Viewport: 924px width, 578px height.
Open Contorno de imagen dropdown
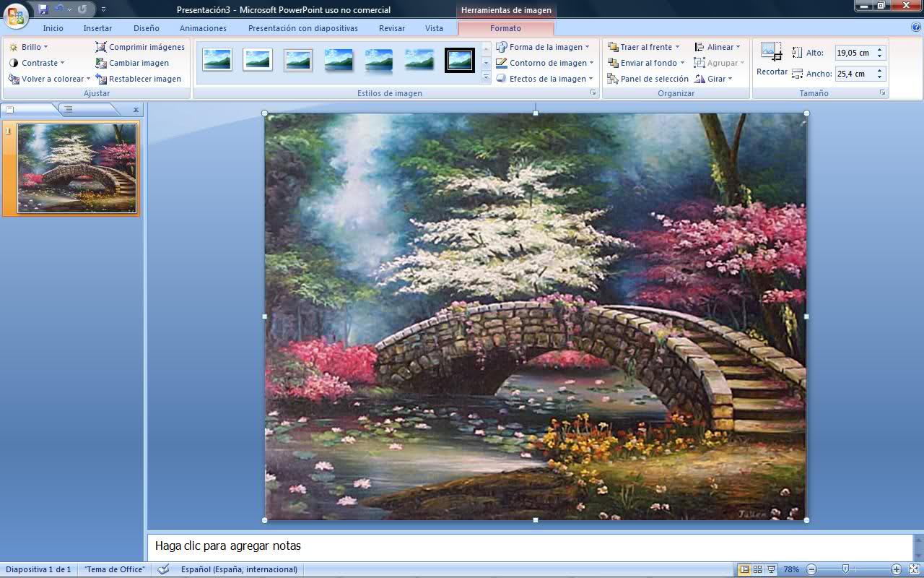click(x=545, y=63)
